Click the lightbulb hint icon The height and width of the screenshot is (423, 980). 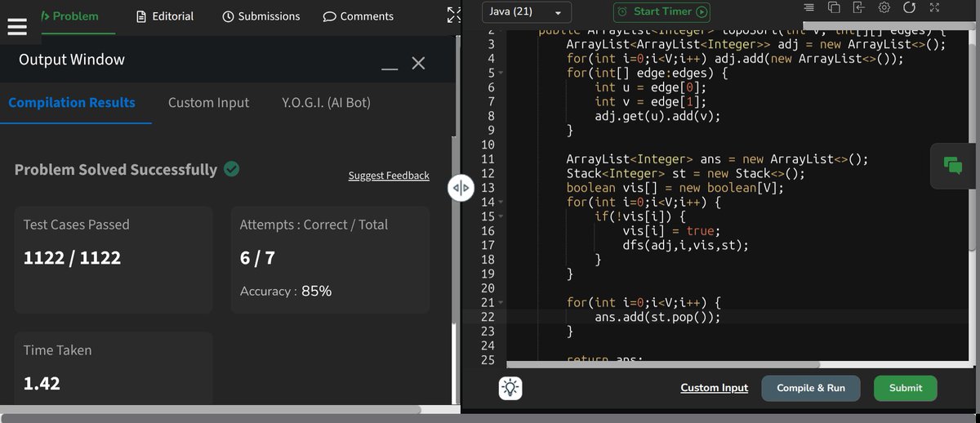(511, 388)
